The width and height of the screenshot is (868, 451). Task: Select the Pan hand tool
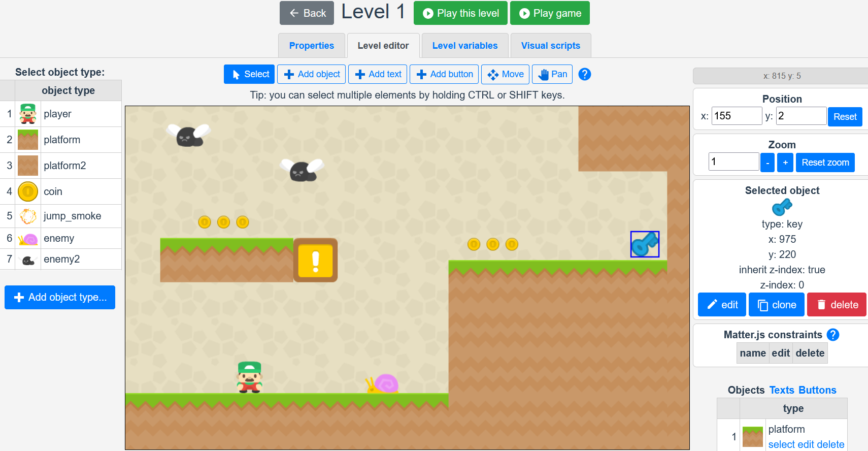click(552, 74)
